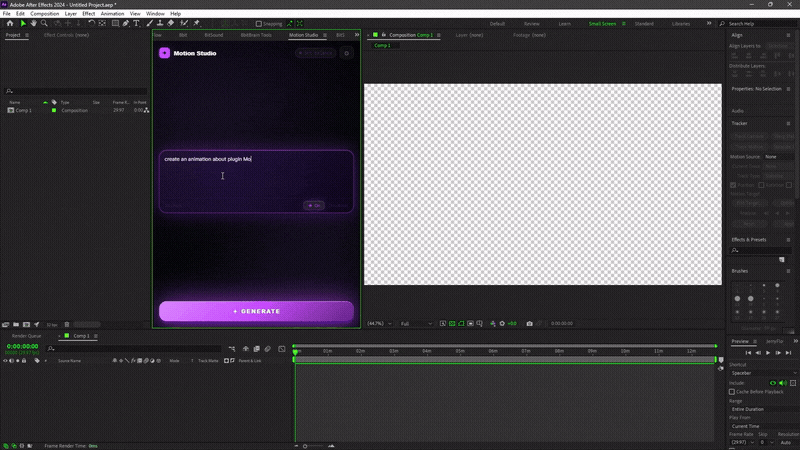The height and width of the screenshot is (450, 800).
Task: Toggle the Position checkbox in Tracker panel
Action: (x=733, y=185)
